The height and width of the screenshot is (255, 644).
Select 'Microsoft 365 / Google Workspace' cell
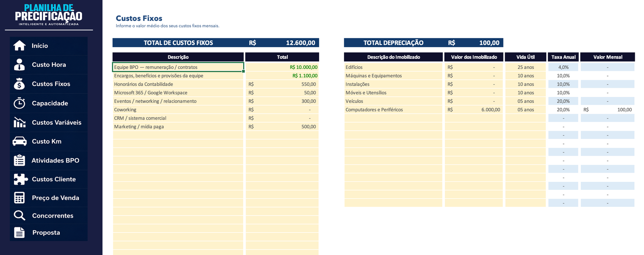178,93
